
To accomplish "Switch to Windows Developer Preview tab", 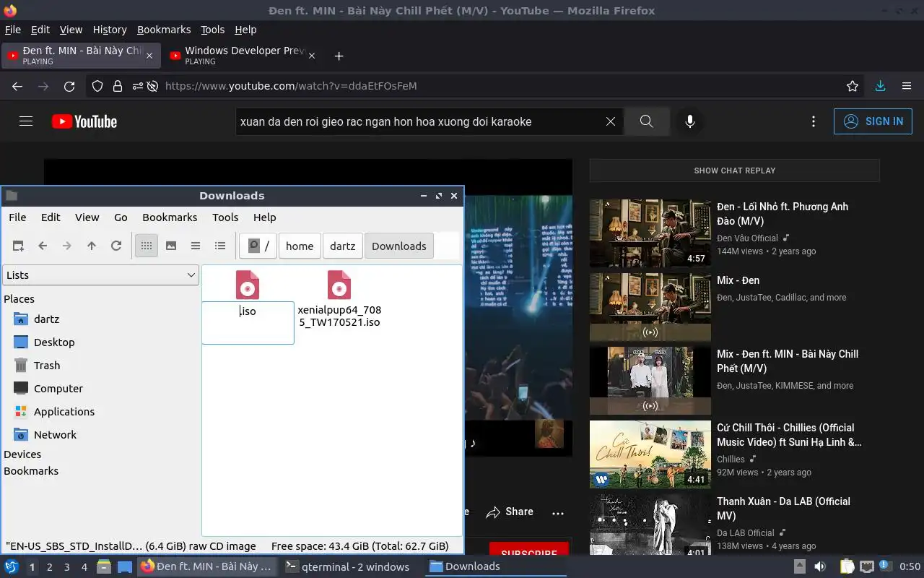I will coord(244,56).
